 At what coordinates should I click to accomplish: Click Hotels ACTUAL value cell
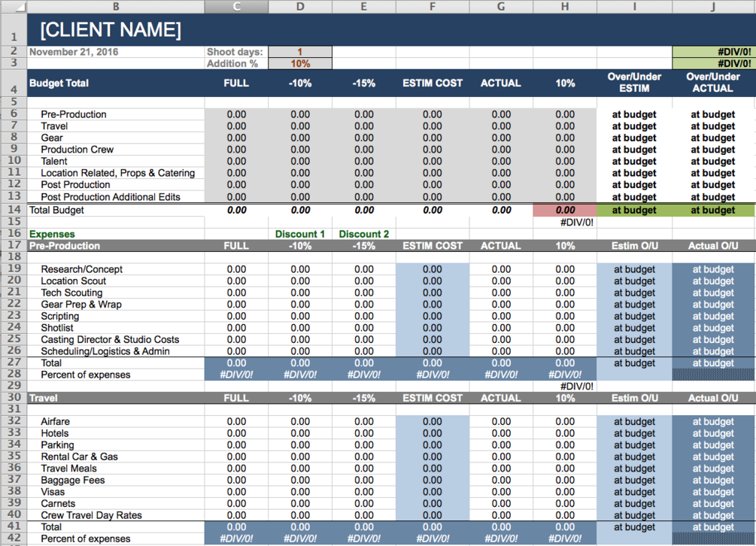(501, 433)
